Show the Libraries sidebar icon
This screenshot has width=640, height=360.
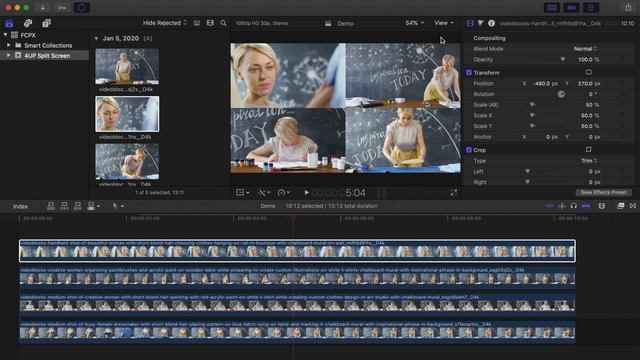point(9,23)
